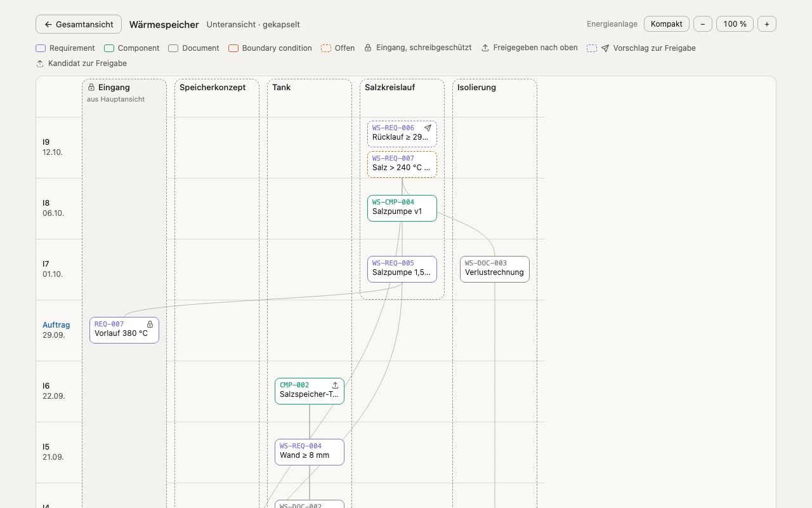Viewport: 812px width, 508px height.
Task: Click the Requirement legend color swatch
Action: click(x=41, y=48)
